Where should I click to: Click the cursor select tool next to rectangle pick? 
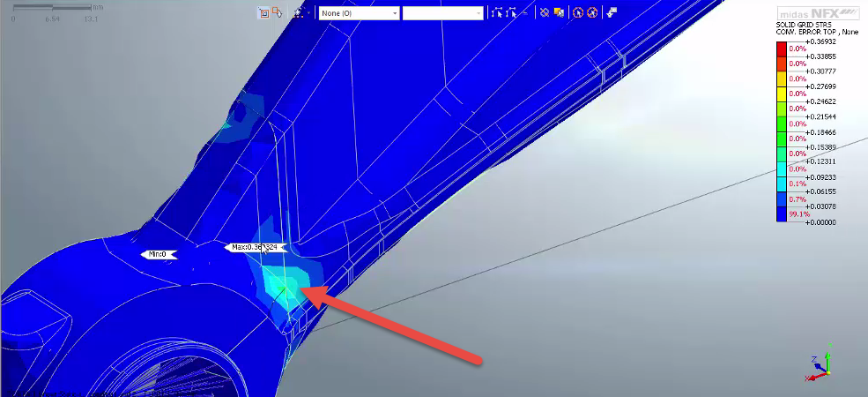[x=278, y=12]
